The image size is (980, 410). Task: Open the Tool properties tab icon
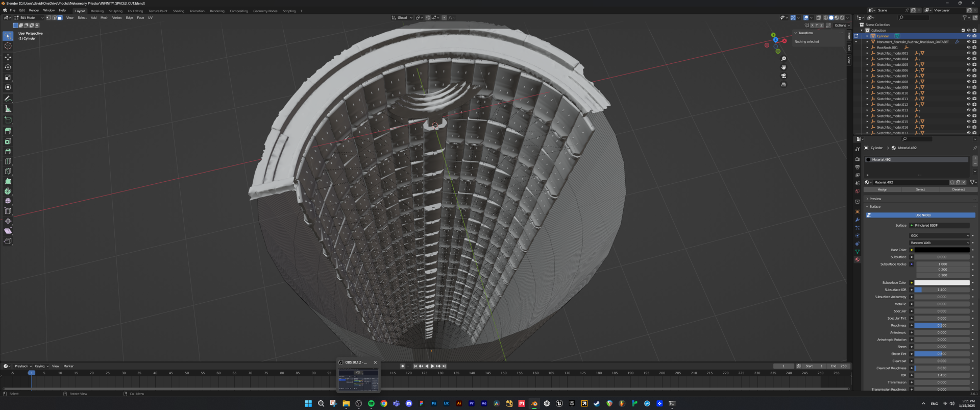point(857,149)
